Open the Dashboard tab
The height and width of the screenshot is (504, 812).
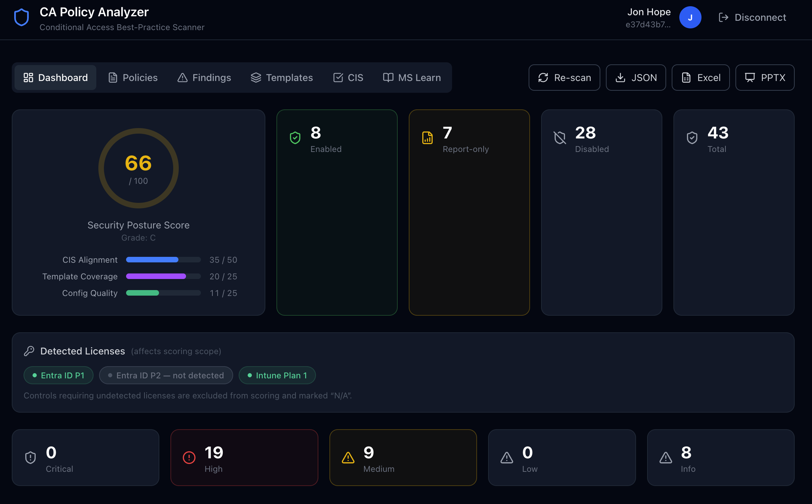(55, 78)
